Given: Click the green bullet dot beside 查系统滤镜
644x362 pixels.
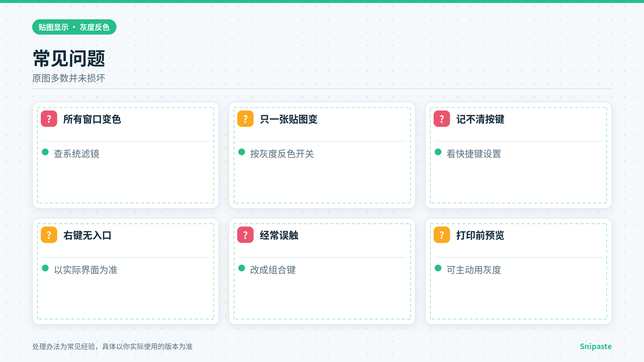Looking at the screenshot, I should coord(46,152).
